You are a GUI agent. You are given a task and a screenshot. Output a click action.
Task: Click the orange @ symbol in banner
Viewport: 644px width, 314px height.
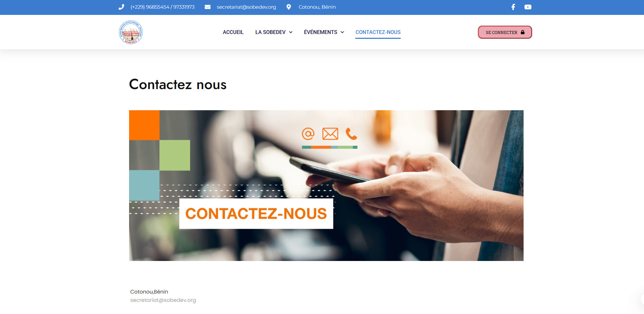tap(308, 133)
